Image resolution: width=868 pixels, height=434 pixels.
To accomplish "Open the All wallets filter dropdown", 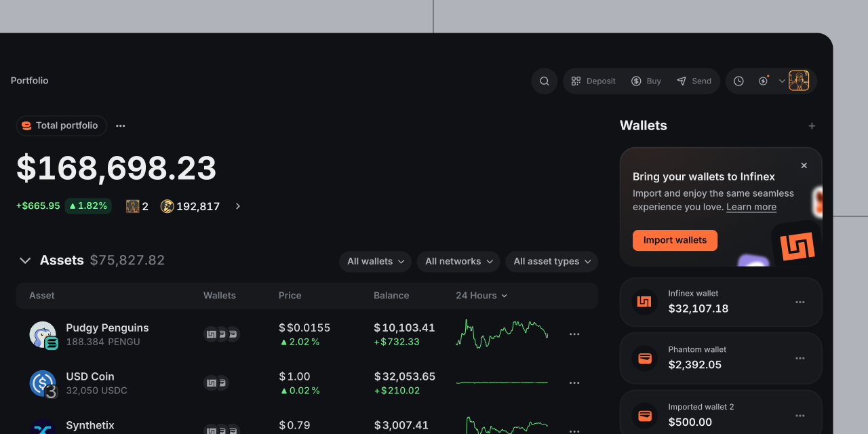I will pos(375,262).
